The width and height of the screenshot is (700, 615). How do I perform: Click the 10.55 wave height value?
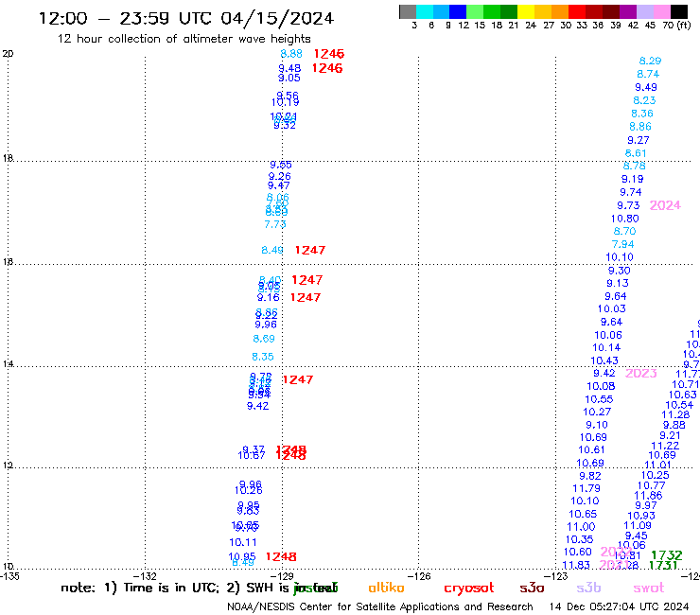[x=599, y=399]
